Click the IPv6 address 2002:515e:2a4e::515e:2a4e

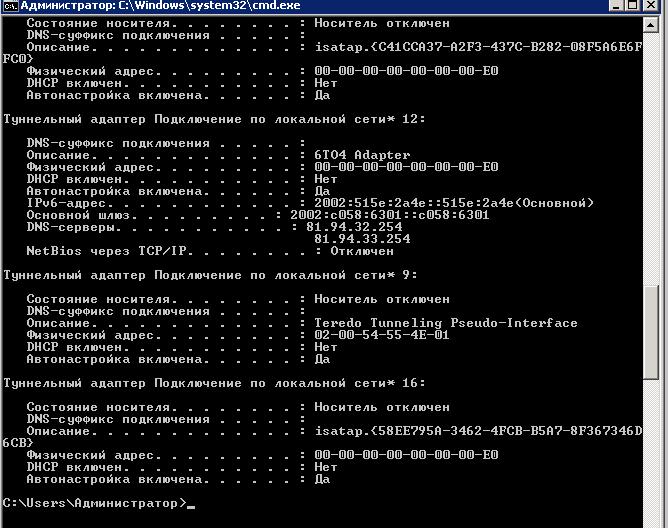point(414,203)
